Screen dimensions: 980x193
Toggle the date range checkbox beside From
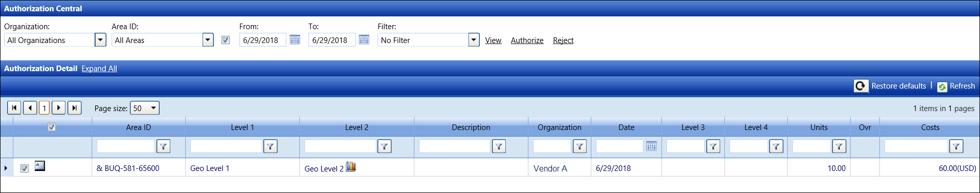tap(226, 40)
